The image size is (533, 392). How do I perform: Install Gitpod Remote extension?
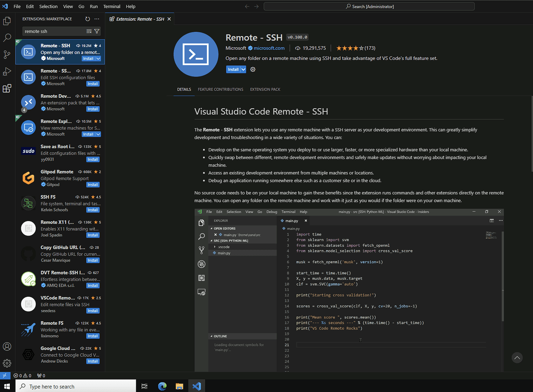tap(93, 185)
